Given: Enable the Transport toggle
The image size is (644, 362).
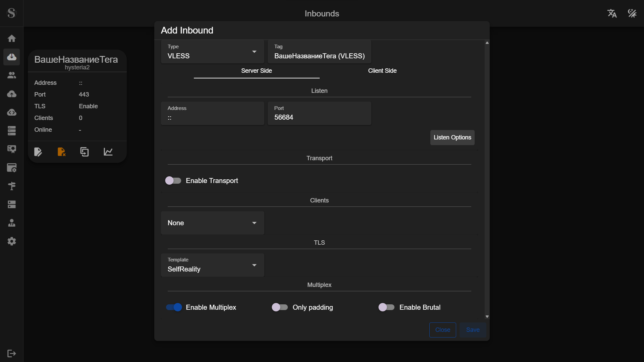Looking at the screenshot, I should click(173, 180).
